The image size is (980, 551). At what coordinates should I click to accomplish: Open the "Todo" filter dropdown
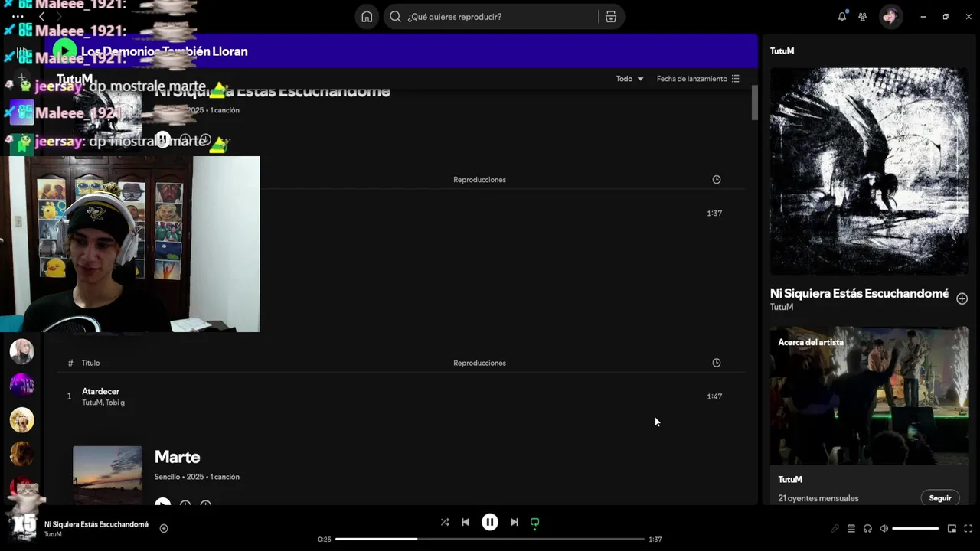(x=629, y=79)
